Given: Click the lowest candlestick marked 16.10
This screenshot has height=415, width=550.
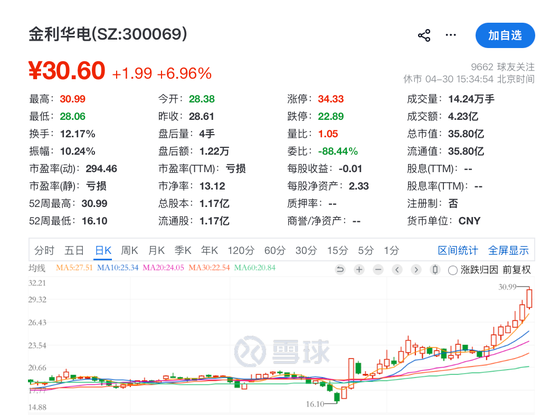Looking at the screenshot, I should point(337,397).
